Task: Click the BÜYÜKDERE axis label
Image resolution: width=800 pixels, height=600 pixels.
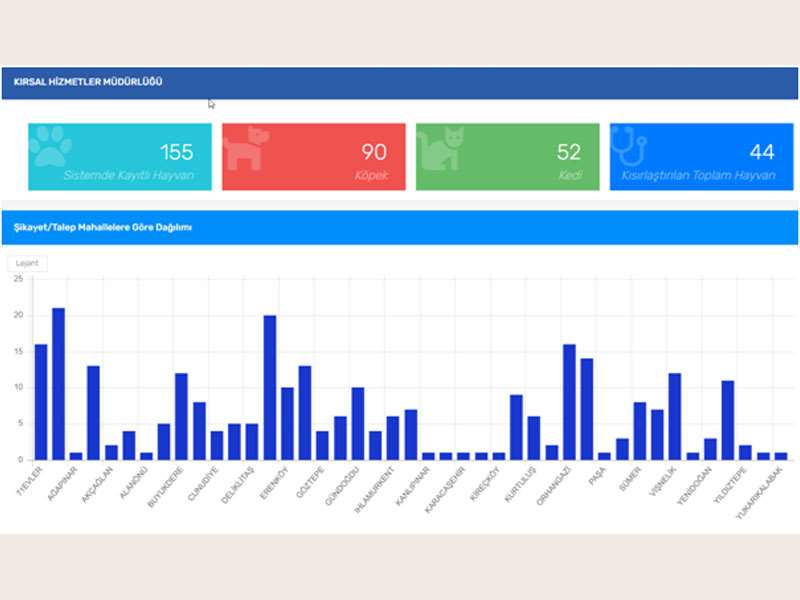Action: tap(165, 487)
